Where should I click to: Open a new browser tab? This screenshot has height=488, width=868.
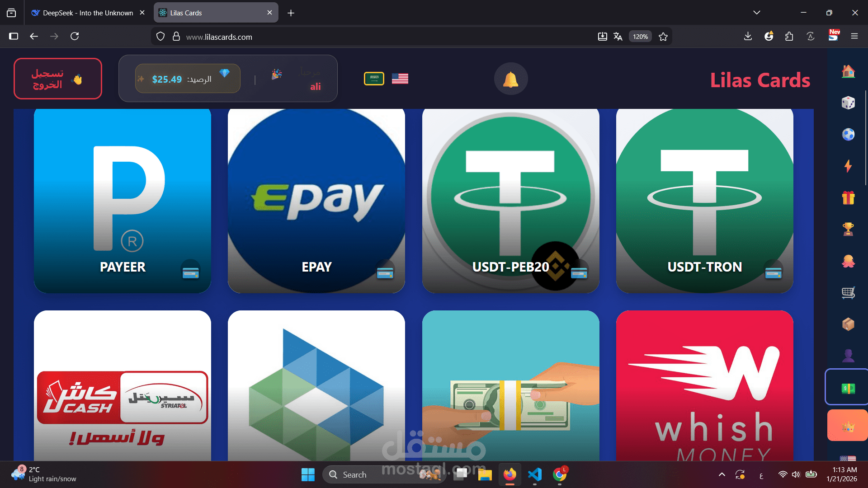(x=291, y=13)
